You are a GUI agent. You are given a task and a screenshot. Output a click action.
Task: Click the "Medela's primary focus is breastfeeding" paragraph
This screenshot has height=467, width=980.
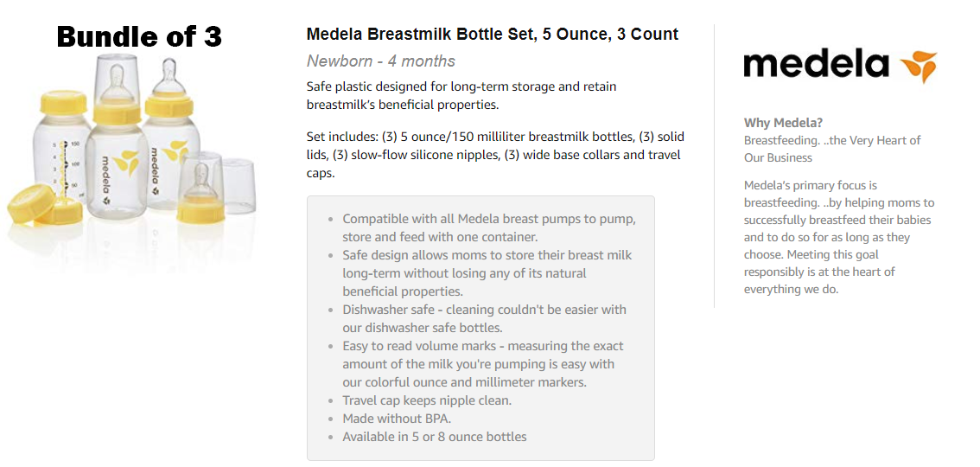tap(838, 237)
